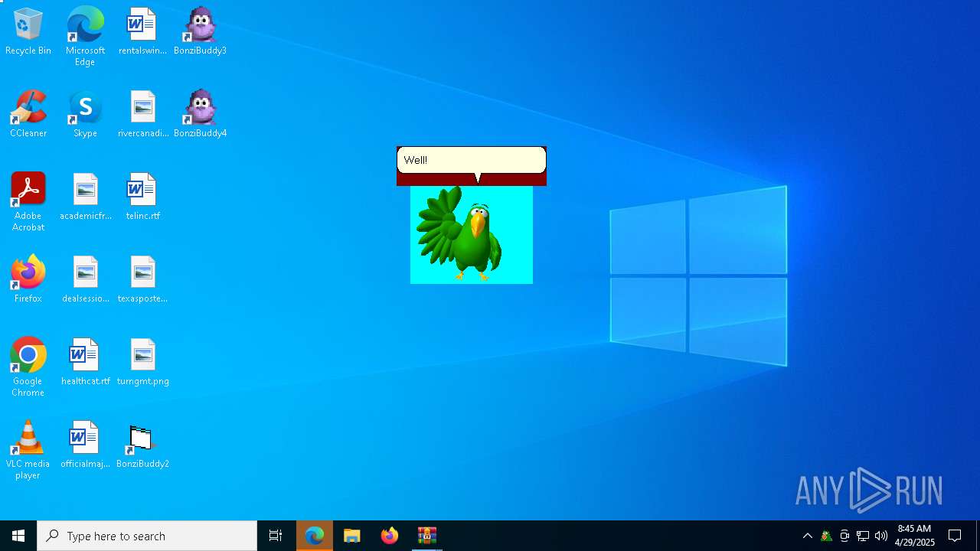Screen dimensions: 980x551
Task: Launch Microsoft Edge from desktop shortcut
Action: point(85,37)
